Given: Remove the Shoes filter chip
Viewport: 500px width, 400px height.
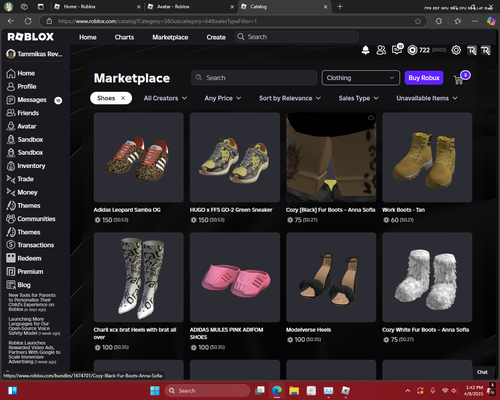Looking at the screenshot, I should [x=123, y=98].
